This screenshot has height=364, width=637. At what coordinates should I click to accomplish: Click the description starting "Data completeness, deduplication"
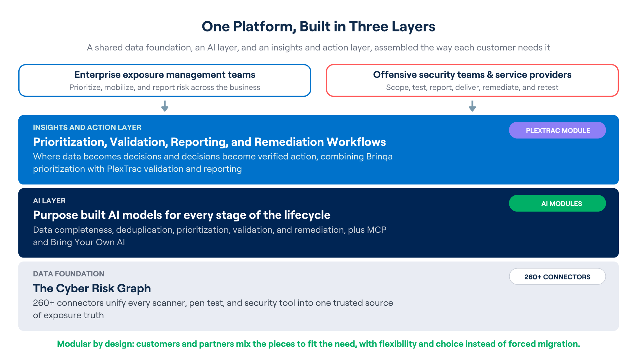tap(210, 236)
